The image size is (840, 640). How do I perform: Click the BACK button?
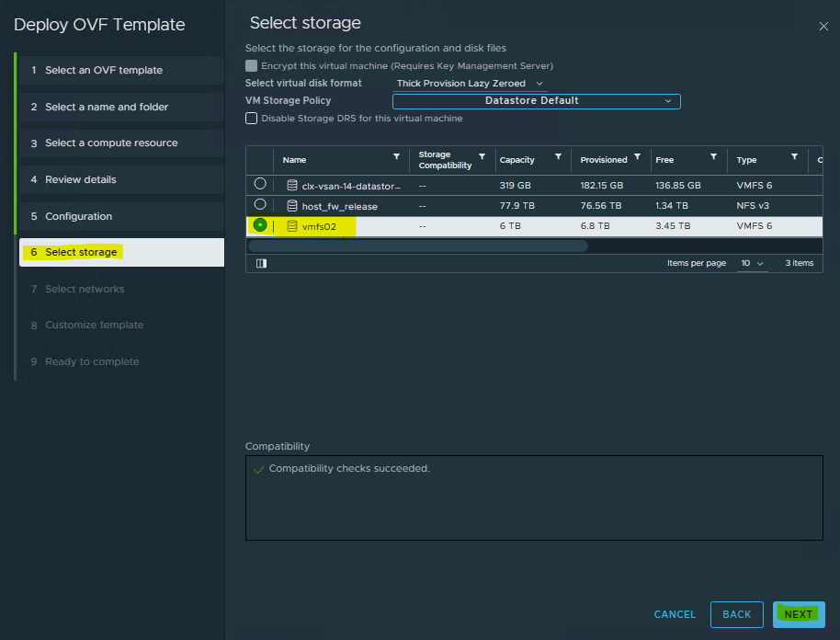click(736, 614)
